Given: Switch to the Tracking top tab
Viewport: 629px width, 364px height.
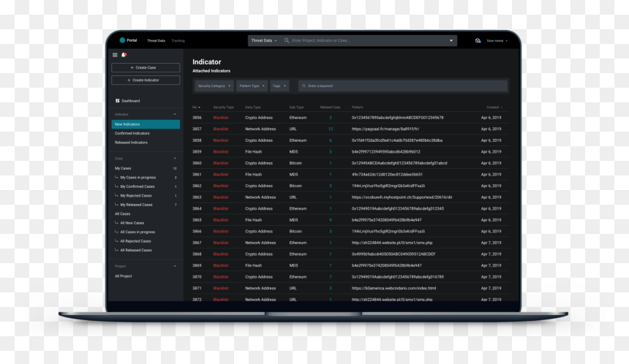Looking at the screenshot, I should point(178,40).
